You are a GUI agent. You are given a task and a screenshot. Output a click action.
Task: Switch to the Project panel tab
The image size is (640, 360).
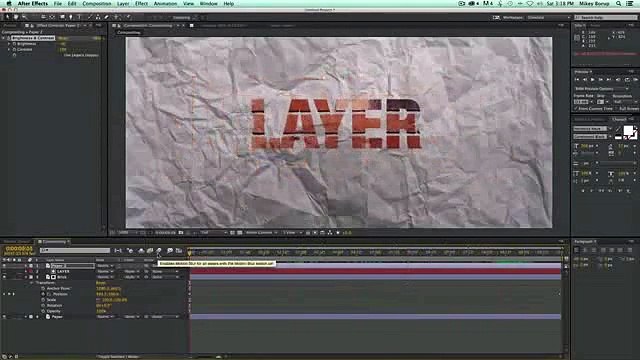pos(10,25)
